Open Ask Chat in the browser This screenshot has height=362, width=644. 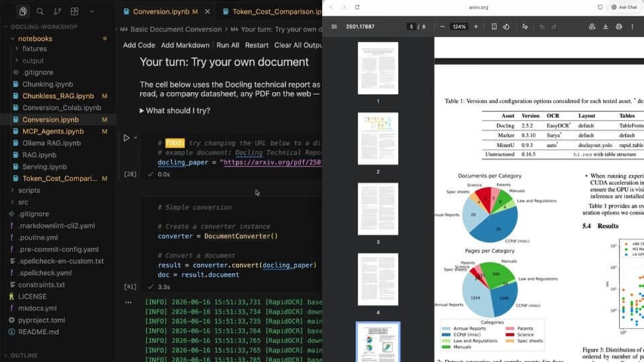tap(625, 7)
